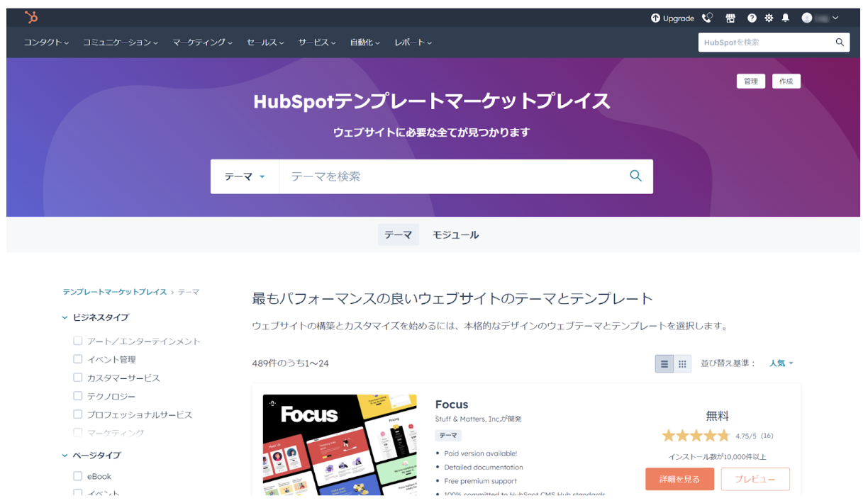This screenshot has height=503, width=868.
Task: Open the コミュニケーション menu
Action: click(x=121, y=43)
